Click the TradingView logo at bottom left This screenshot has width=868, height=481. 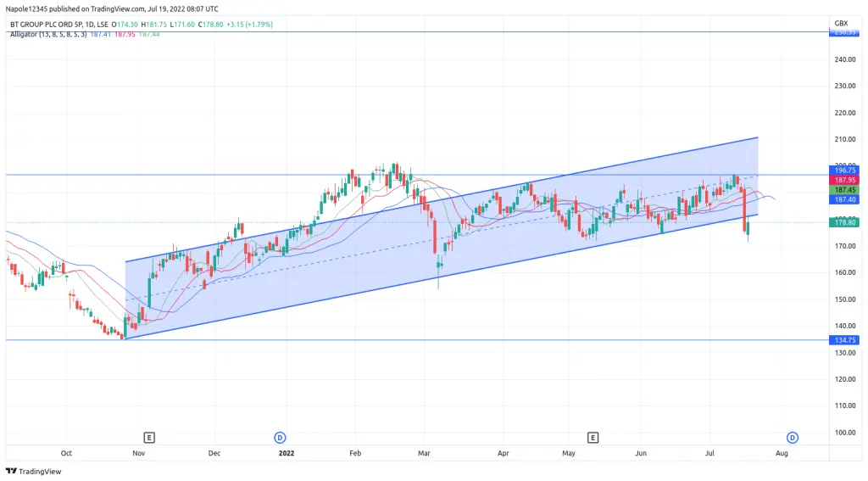33,471
